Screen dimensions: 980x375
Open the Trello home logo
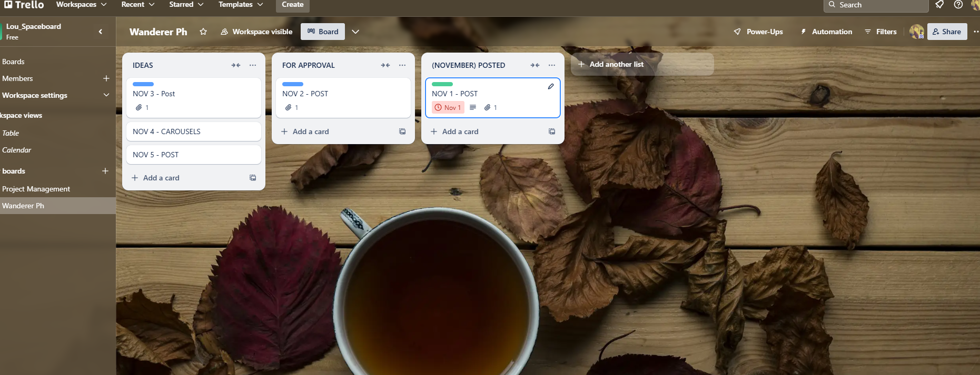click(x=24, y=5)
